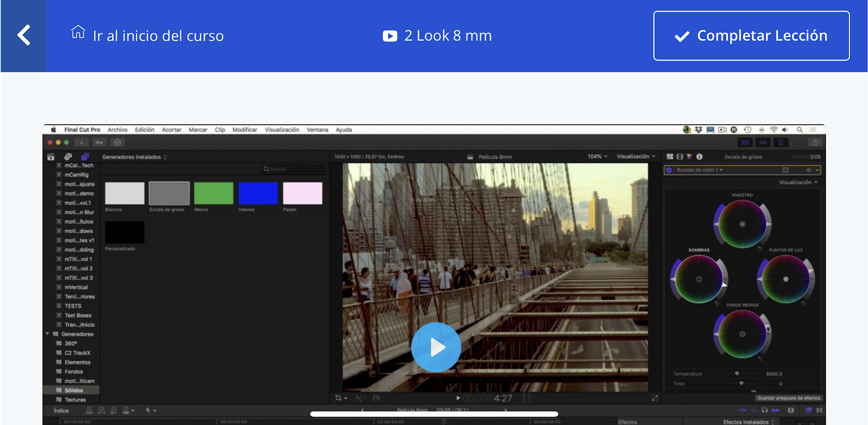Select the Intenso blue generator swatch

[x=258, y=193]
